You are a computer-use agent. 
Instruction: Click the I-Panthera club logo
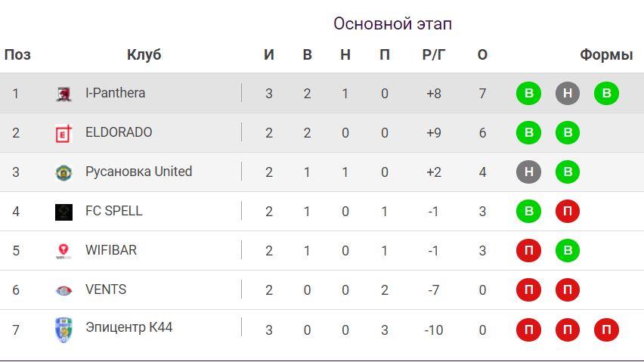[x=64, y=94]
